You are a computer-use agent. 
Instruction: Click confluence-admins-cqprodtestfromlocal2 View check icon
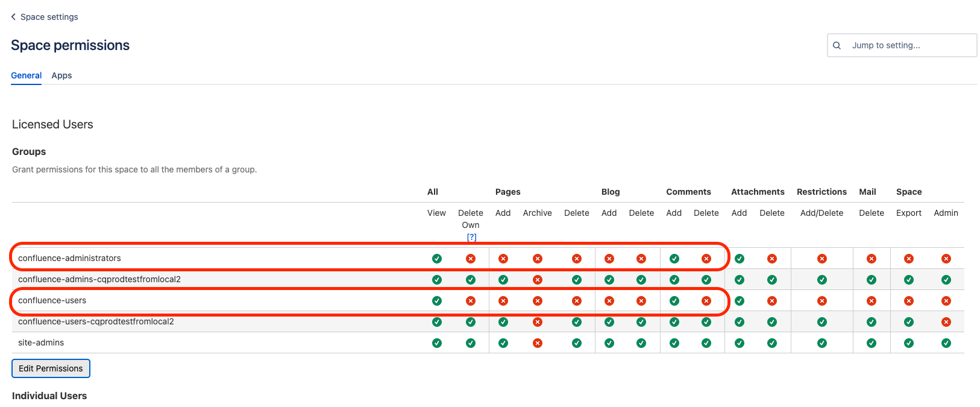pyautogui.click(x=437, y=280)
